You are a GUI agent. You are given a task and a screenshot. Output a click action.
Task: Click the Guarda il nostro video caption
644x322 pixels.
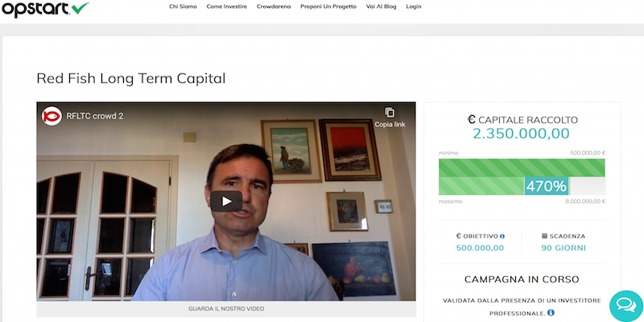(x=226, y=308)
